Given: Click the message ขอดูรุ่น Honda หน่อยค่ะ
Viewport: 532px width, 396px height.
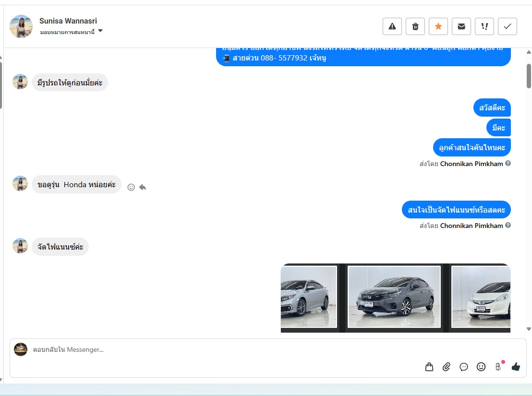Looking at the screenshot, I should 77,184.
